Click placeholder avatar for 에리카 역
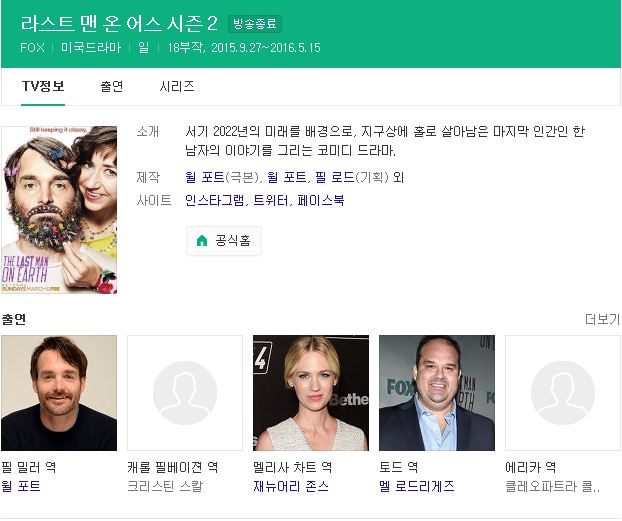The width and height of the screenshot is (622, 521). pyautogui.click(x=563, y=393)
